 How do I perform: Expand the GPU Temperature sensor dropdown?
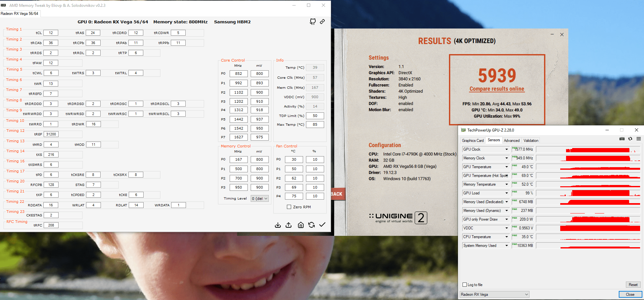pyautogui.click(x=507, y=167)
